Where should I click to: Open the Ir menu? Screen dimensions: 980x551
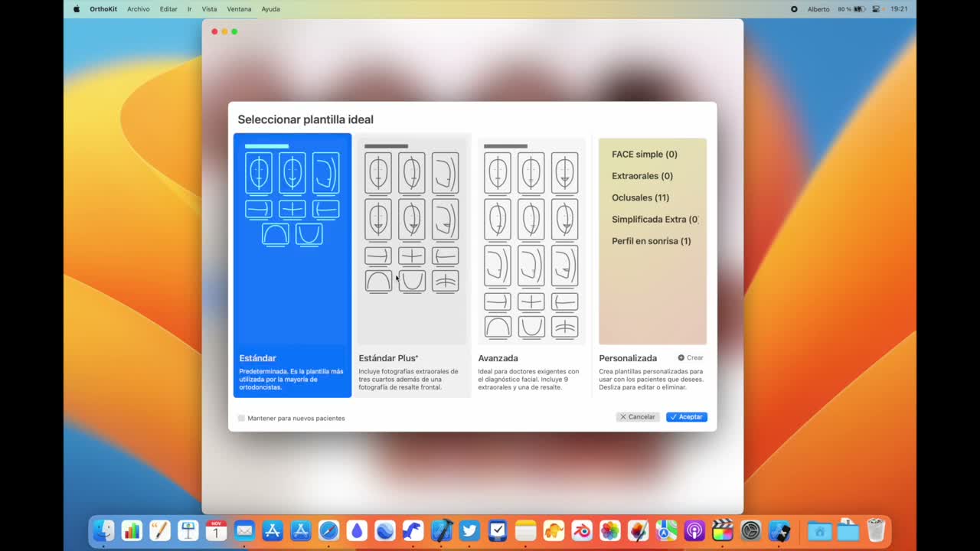click(x=189, y=9)
